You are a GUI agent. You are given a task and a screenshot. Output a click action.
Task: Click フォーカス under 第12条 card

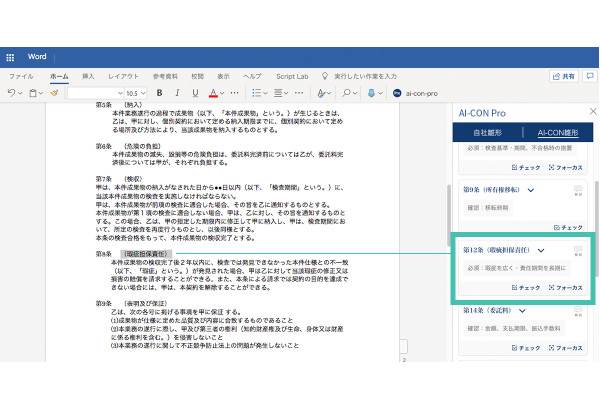[x=565, y=287]
